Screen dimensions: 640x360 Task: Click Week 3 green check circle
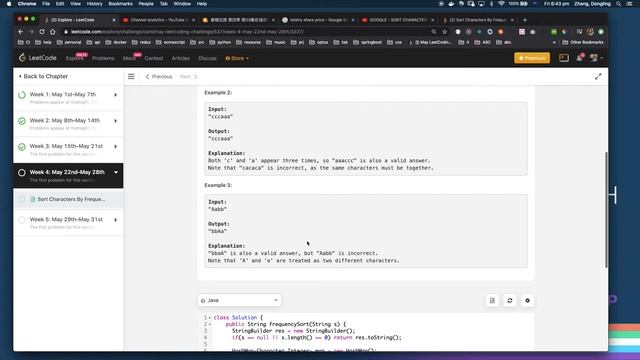(22, 147)
